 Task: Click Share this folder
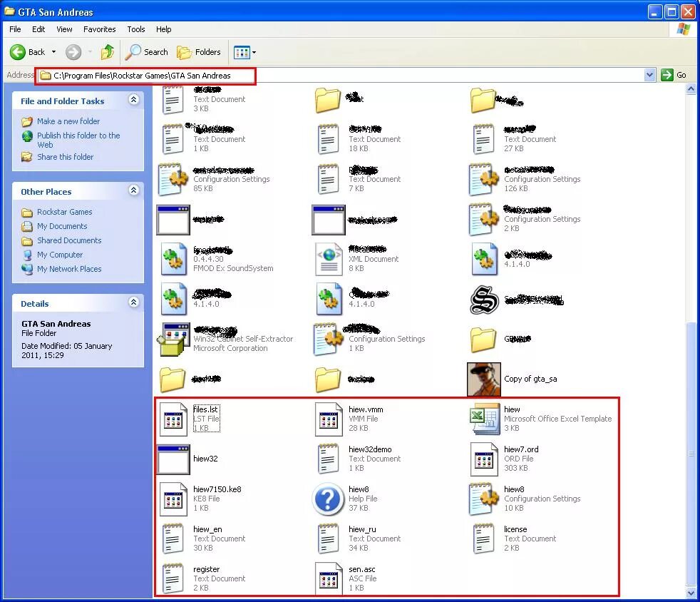pyautogui.click(x=65, y=157)
